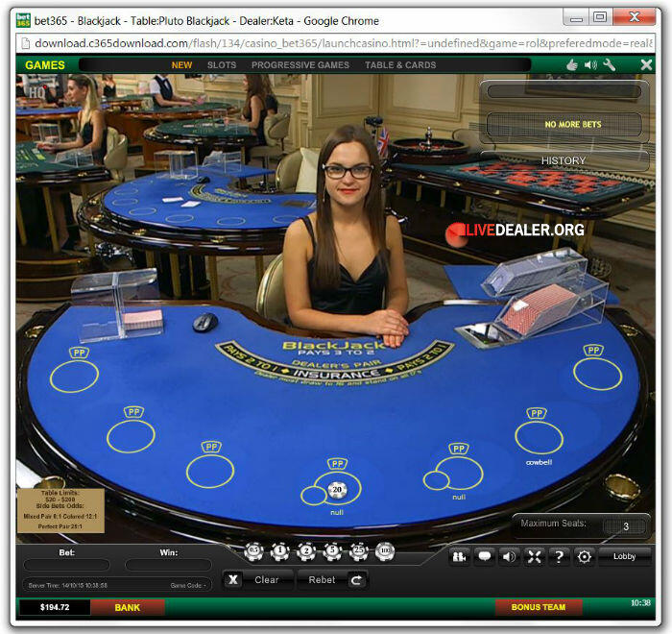Image resolution: width=672 pixels, height=634 pixels.
Task: Select the leftmost empty seat circle
Action: 74,377
